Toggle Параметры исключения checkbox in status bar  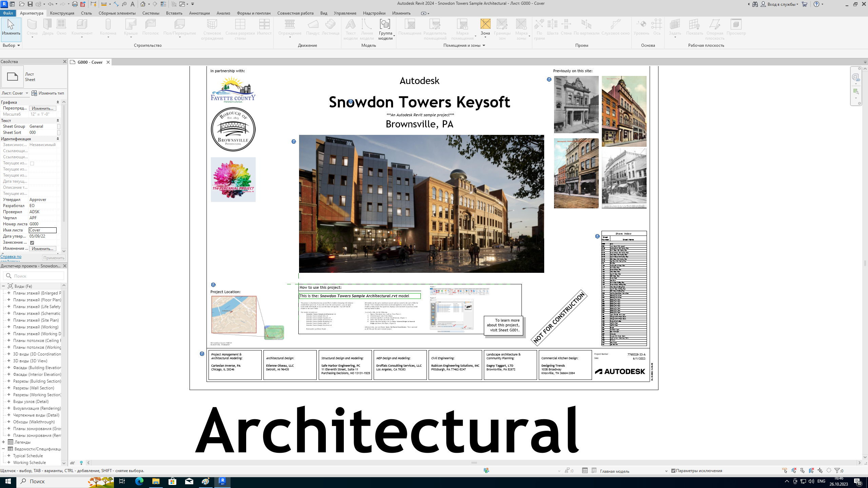click(673, 471)
